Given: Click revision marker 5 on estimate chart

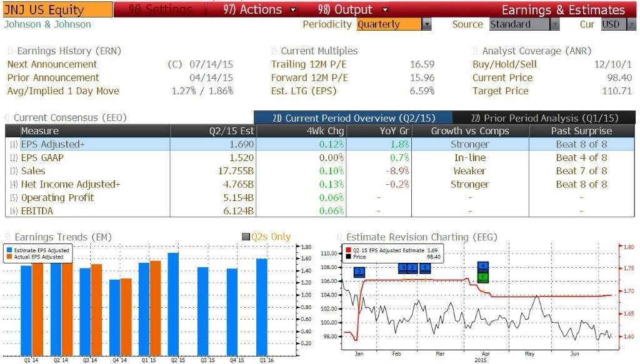Looking at the screenshot, I should [403, 268].
